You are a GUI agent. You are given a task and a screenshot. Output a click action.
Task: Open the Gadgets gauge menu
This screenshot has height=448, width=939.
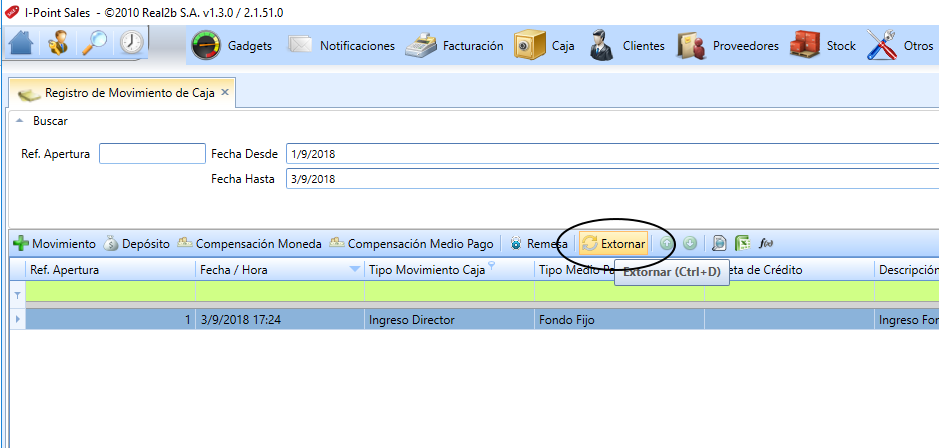pyautogui.click(x=232, y=46)
